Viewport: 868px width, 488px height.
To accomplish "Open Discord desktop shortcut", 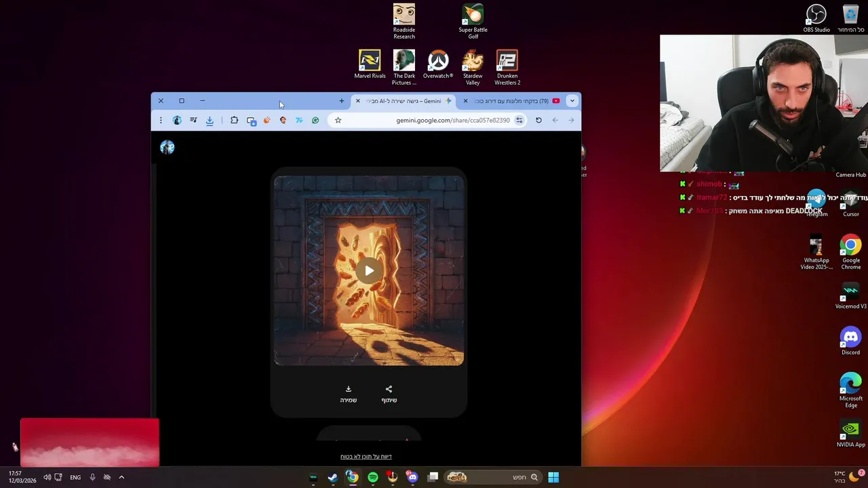I will [x=850, y=341].
